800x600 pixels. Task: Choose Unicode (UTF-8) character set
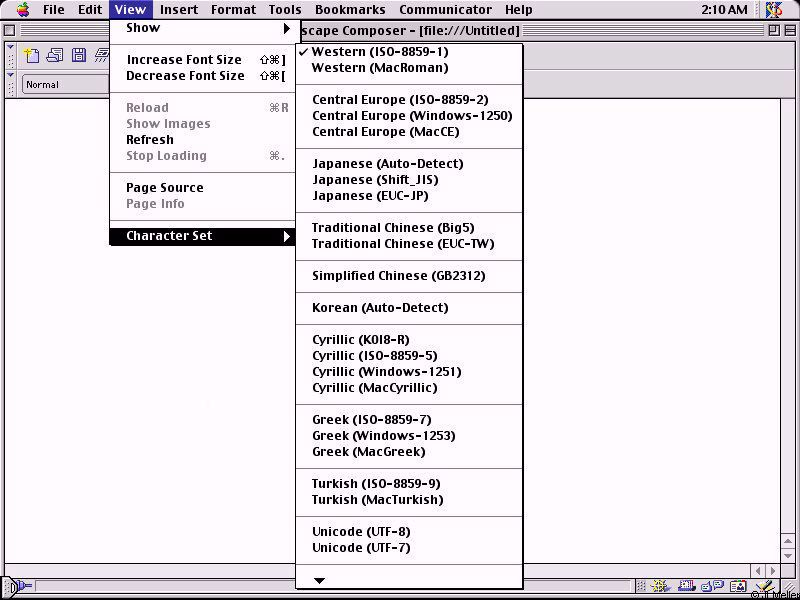pyautogui.click(x=360, y=532)
